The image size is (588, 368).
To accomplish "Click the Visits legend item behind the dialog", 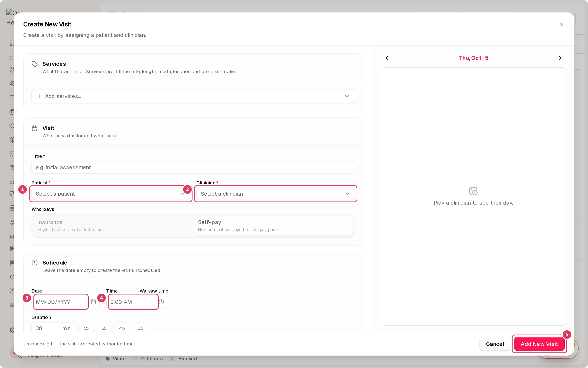I will click(x=115, y=358).
